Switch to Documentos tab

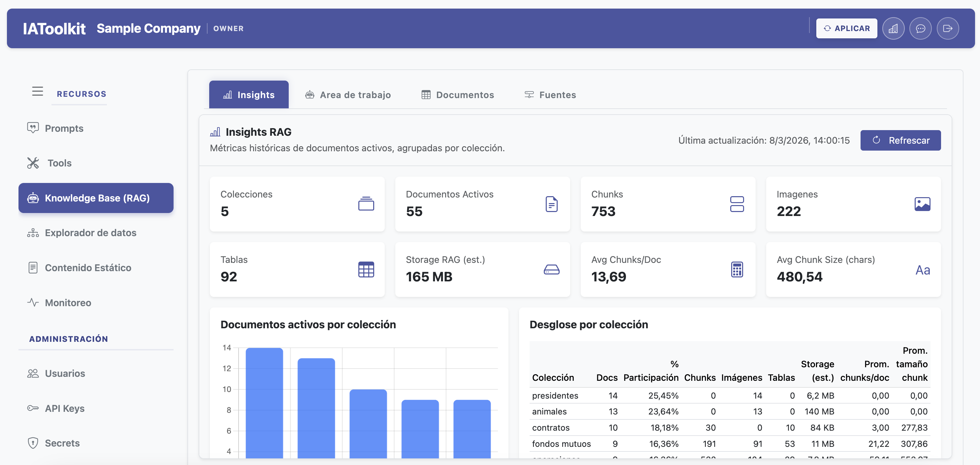(x=458, y=95)
